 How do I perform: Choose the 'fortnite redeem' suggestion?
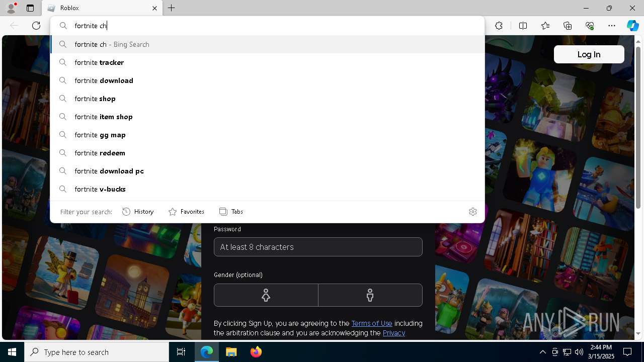pos(267,153)
